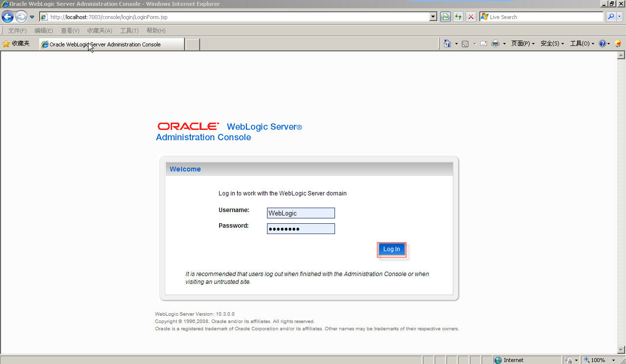Select the Oracle WebLogic Server Administration Console tab
626x364 pixels.
pyautogui.click(x=112, y=44)
